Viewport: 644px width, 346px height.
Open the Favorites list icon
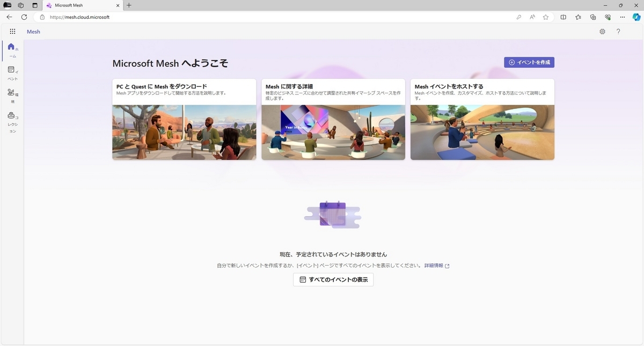tap(578, 17)
